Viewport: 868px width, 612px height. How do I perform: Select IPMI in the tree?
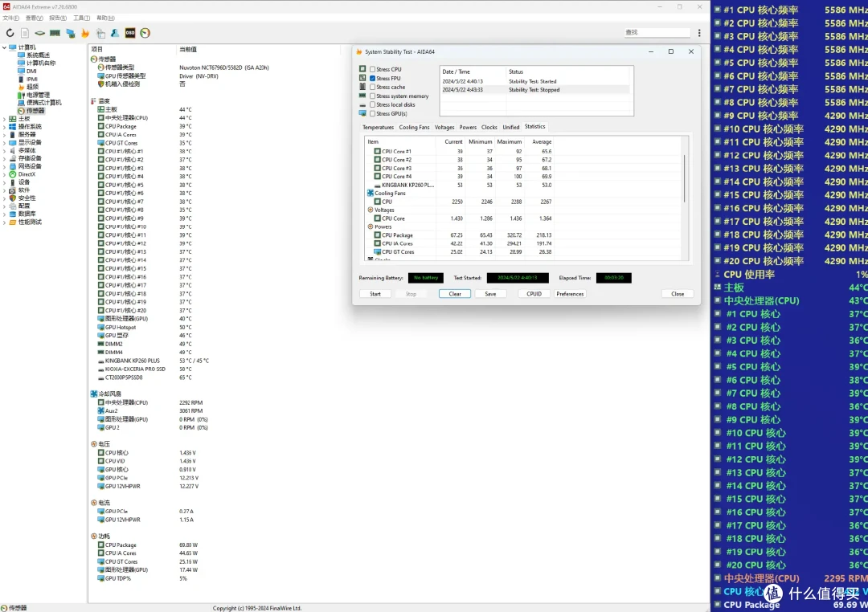click(x=32, y=80)
